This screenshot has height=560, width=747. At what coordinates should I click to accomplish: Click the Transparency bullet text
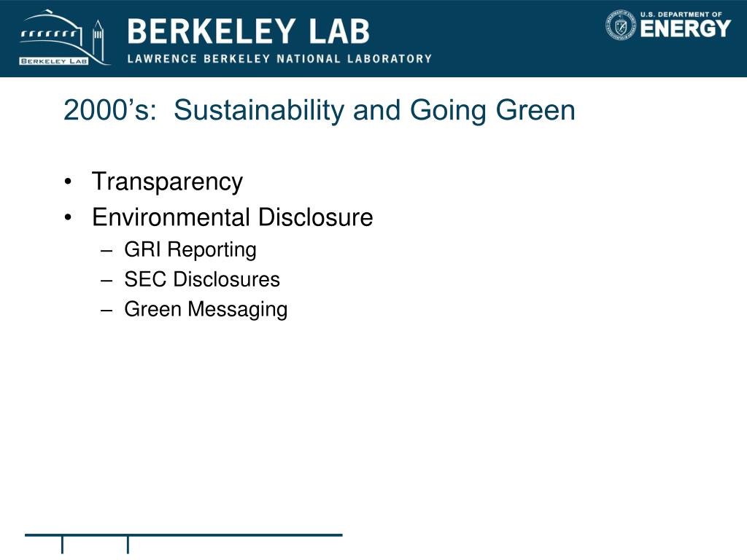click(167, 182)
